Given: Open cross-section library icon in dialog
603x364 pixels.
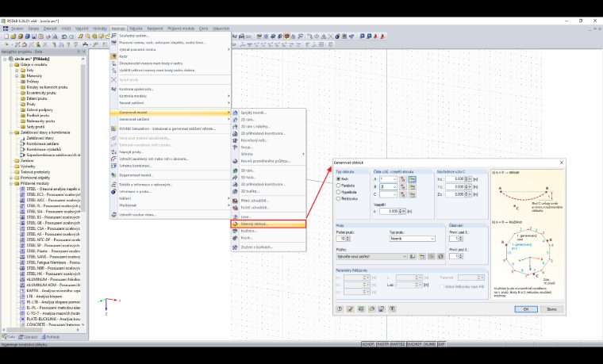Looking at the screenshot, I should 413,256.
